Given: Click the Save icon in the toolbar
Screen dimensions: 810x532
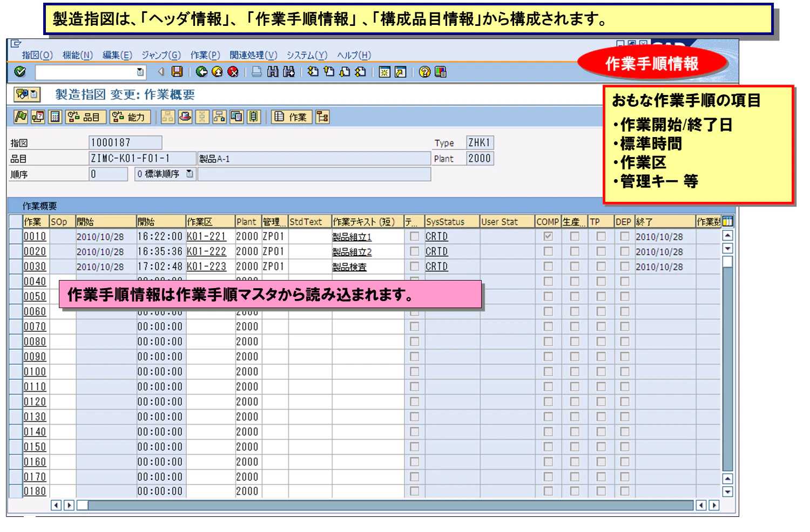Looking at the screenshot, I should coord(176,72).
